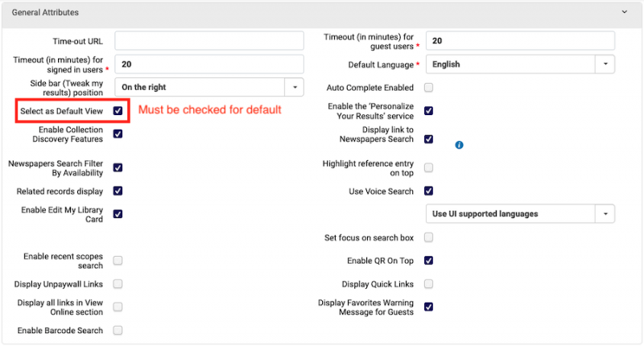Click the Timeout for signed in users field
The height and width of the screenshot is (346, 644).
pyautogui.click(x=209, y=64)
